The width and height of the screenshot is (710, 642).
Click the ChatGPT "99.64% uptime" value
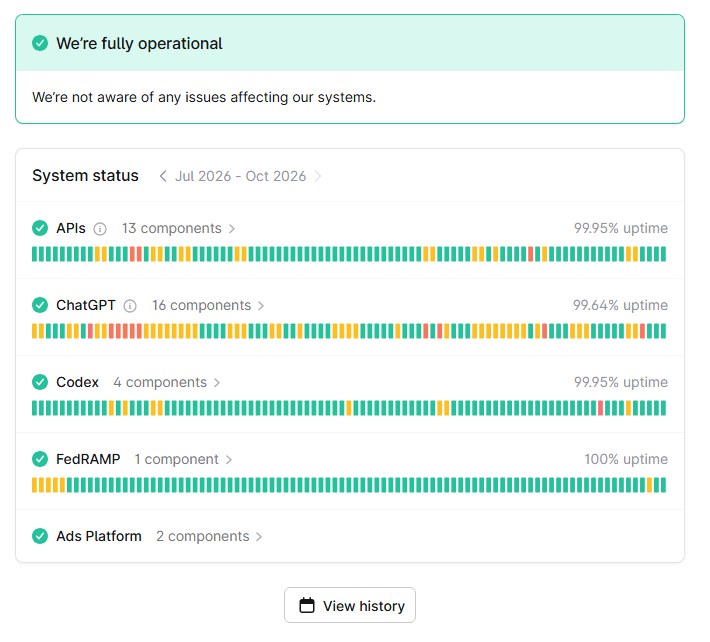(x=620, y=305)
